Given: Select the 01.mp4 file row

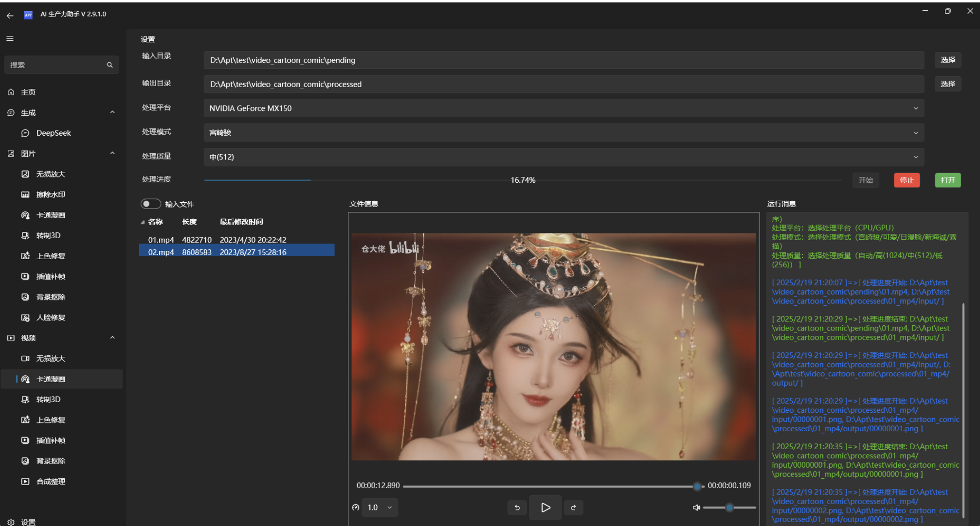Looking at the screenshot, I should [x=237, y=240].
